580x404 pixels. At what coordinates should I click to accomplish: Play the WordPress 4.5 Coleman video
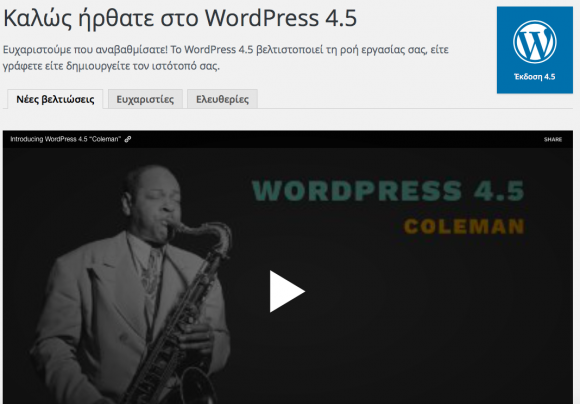(287, 291)
